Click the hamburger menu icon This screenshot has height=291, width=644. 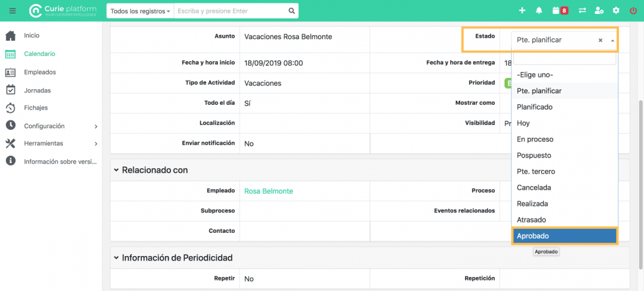(12, 10)
